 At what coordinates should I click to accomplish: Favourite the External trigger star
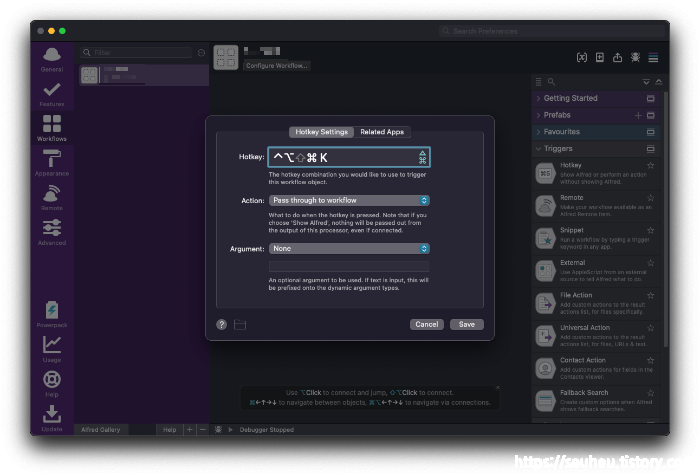click(650, 263)
